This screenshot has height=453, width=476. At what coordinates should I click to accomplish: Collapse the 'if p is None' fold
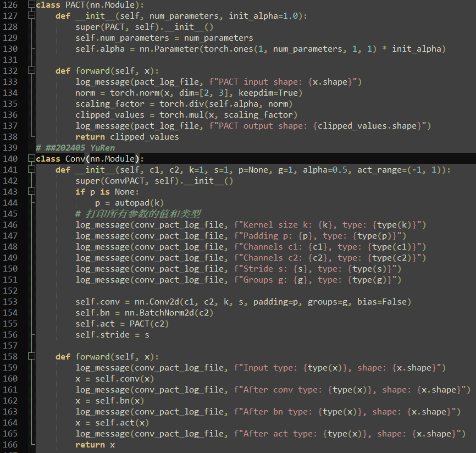tap(31, 192)
